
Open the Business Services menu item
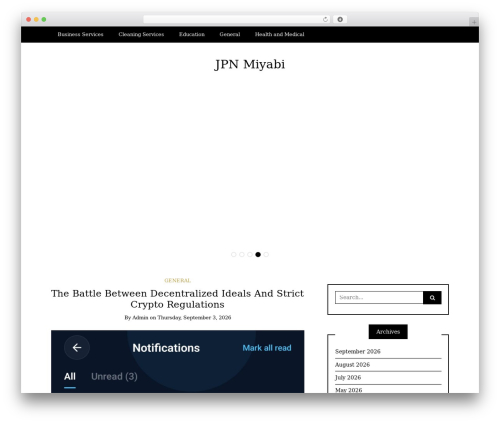pyautogui.click(x=80, y=34)
